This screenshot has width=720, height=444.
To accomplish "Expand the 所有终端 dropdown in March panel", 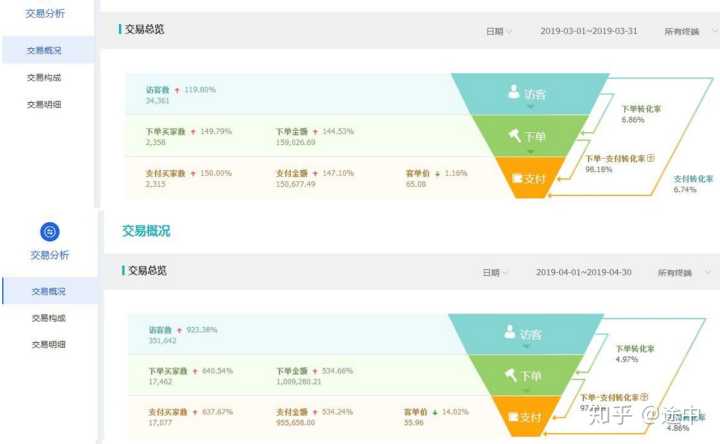I will 690,31.
